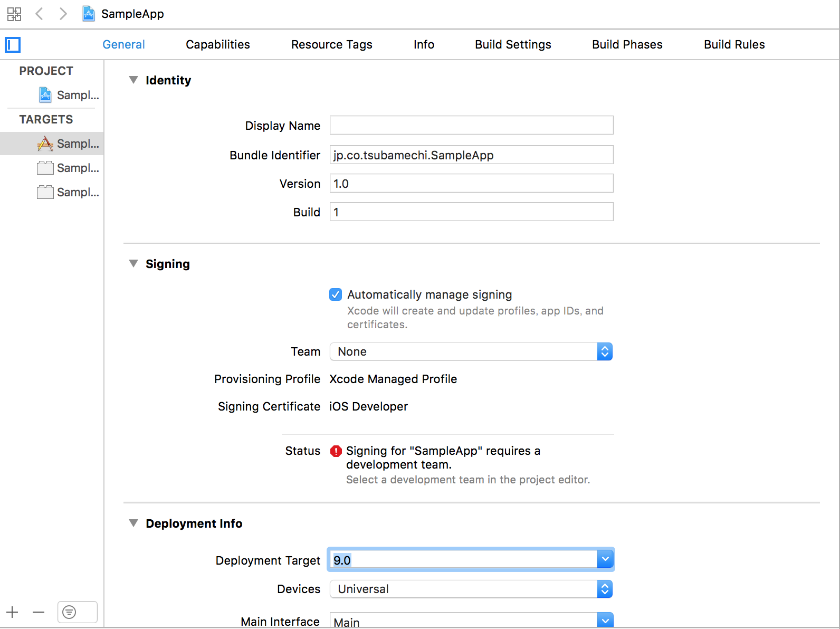Image resolution: width=840 pixels, height=629 pixels.
Task: Click the Bundle Identifier field
Action: pos(471,155)
